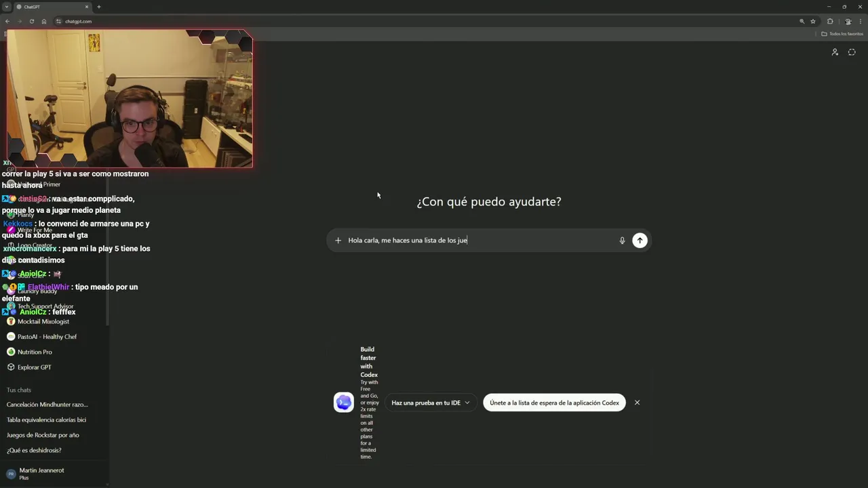Click the Mocktail Mixologist avatar icon
Viewport: 868px width, 488px height.
(11, 321)
